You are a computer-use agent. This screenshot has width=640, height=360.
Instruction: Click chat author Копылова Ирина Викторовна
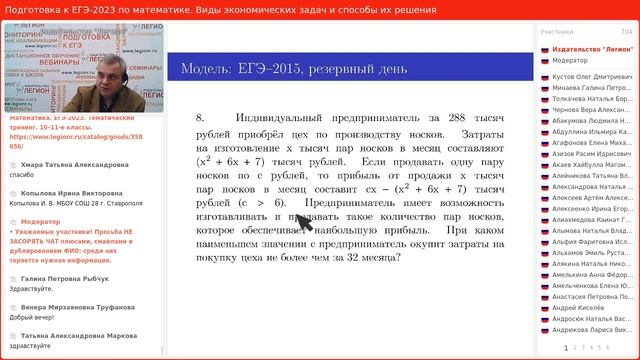pyautogui.click(x=71, y=193)
